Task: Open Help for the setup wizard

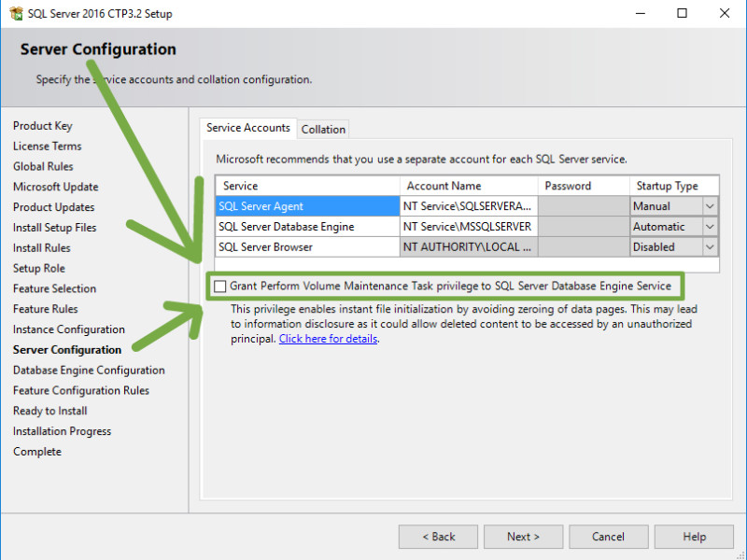Action: pos(694,537)
